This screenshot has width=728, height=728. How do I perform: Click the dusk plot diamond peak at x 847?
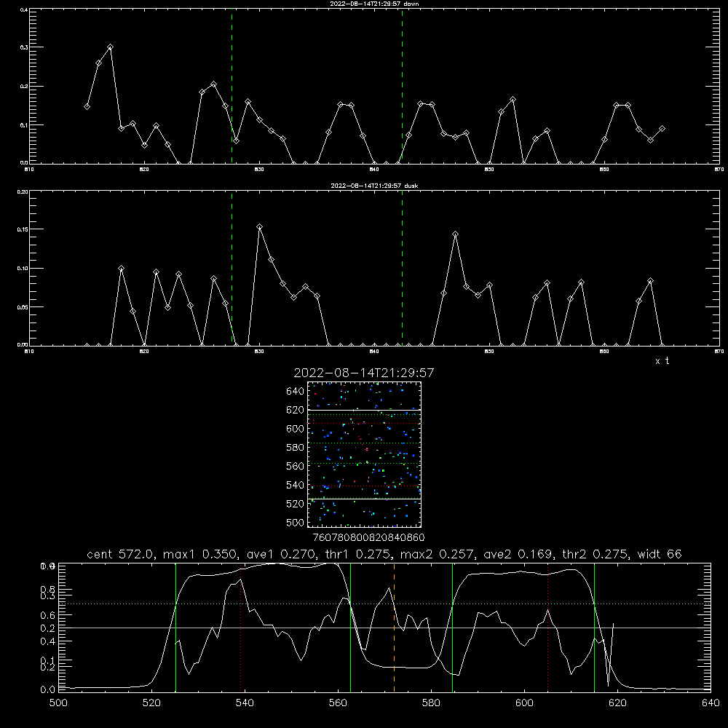(x=455, y=234)
